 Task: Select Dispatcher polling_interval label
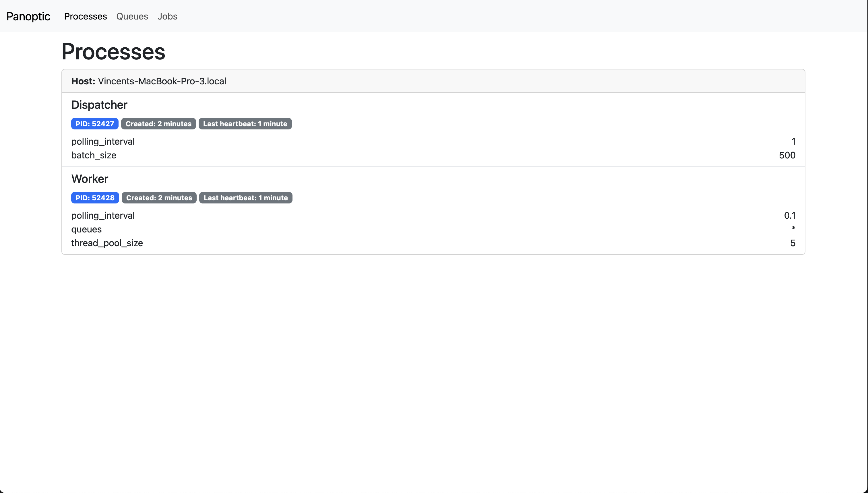click(x=103, y=141)
